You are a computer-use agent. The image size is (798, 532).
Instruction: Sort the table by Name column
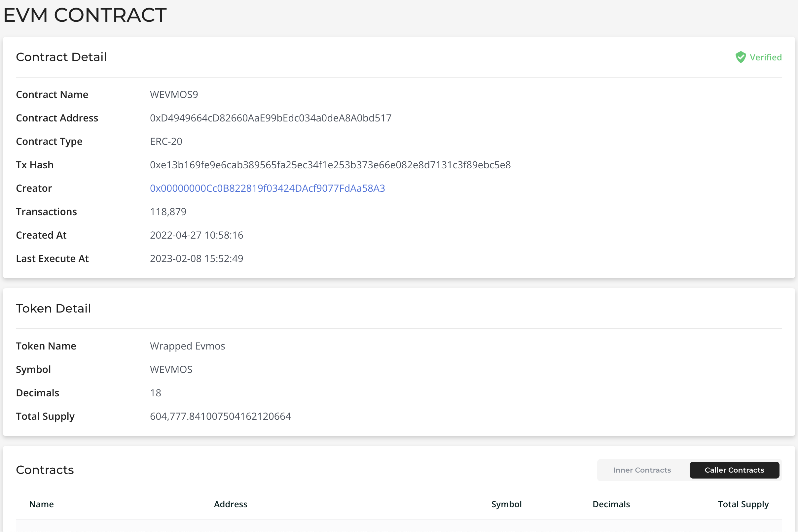pyautogui.click(x=41, y=504)
